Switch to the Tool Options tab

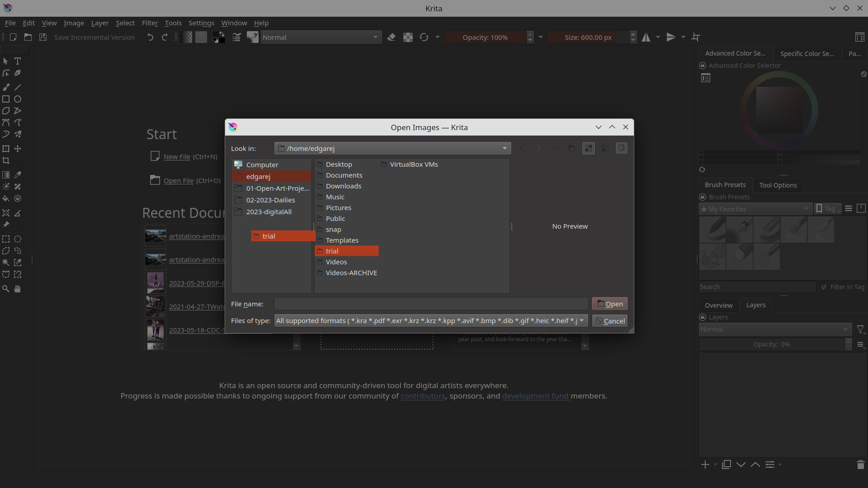point(778,185)
